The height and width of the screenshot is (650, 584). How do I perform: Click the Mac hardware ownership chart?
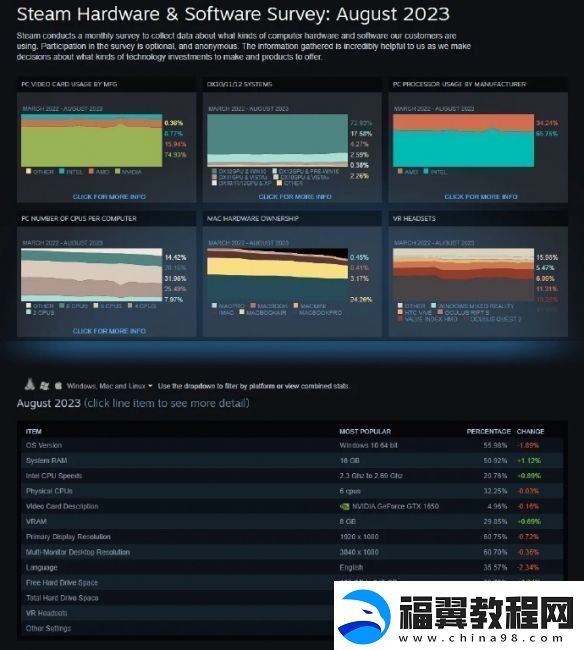click(x=277, y=274)
